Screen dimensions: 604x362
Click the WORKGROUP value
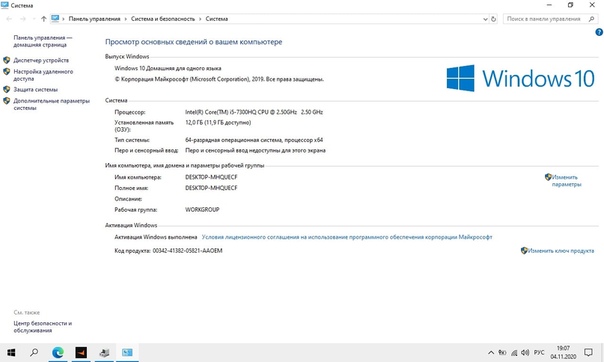pyautogui.click(x=202, y=209)
